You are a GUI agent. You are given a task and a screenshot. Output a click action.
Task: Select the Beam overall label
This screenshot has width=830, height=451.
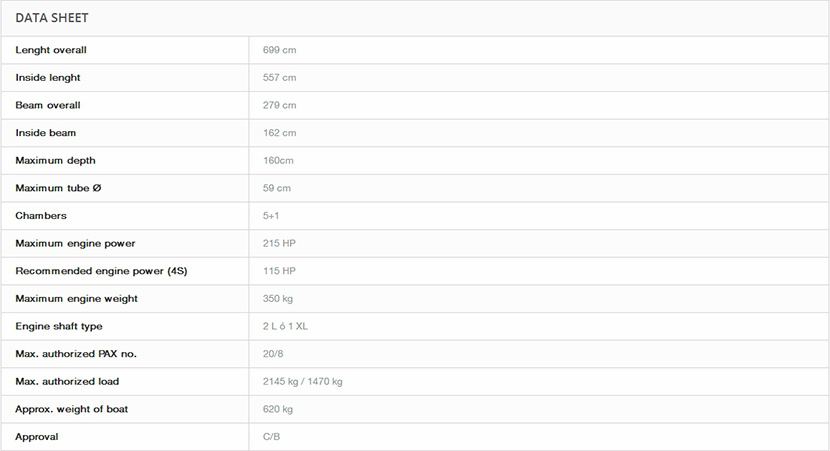pyautogui.click(x=48, y=105)
